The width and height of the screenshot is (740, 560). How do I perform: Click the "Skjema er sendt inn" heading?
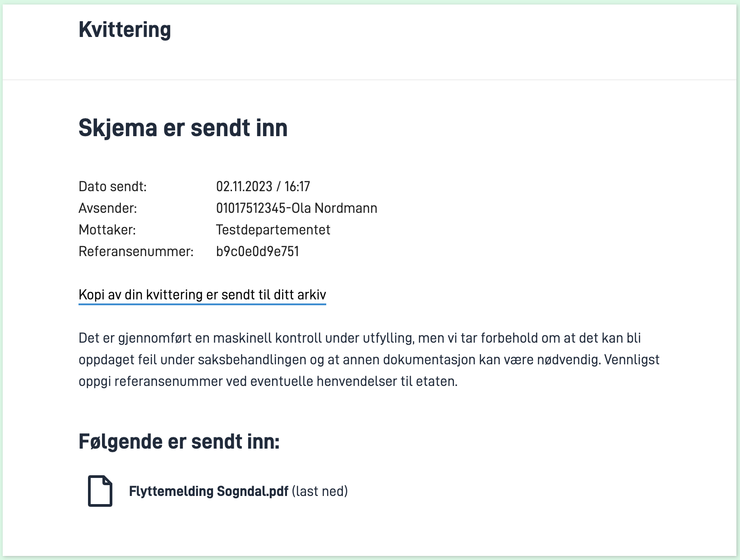click(x=183, y=128)
